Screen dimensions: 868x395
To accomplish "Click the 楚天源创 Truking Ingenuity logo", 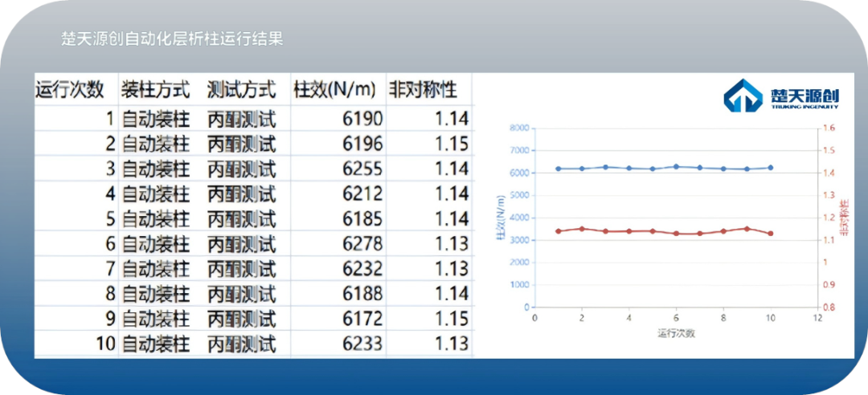I will click(781, 96).
